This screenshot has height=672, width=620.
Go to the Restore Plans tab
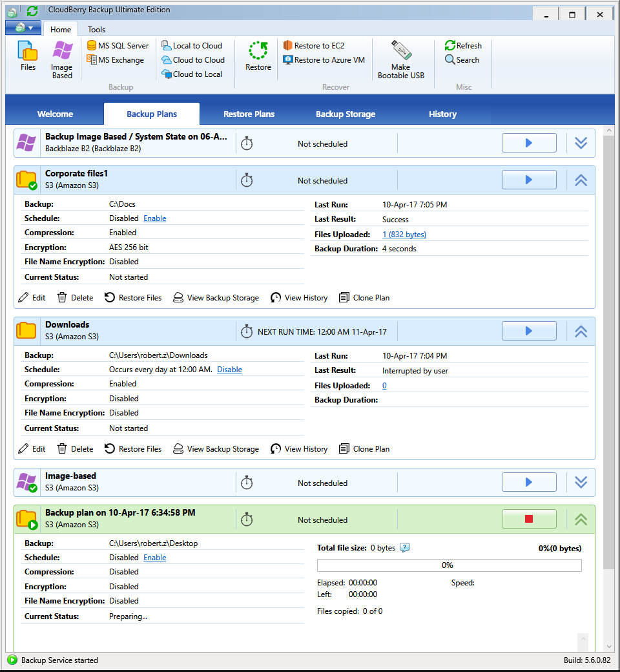[249, 114]
